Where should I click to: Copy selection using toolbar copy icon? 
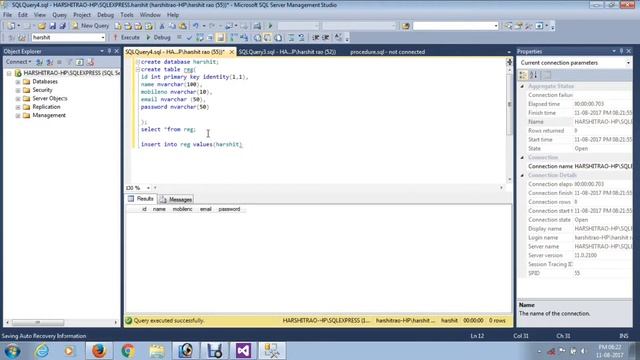(172, 26)
